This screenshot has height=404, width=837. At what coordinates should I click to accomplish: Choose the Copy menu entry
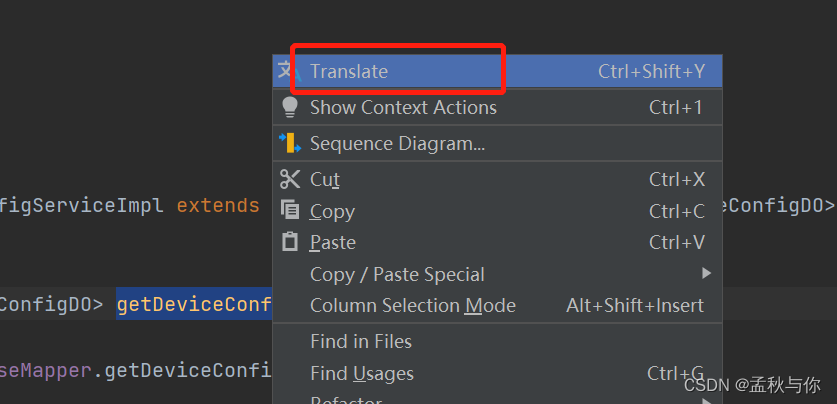point(332,211)
